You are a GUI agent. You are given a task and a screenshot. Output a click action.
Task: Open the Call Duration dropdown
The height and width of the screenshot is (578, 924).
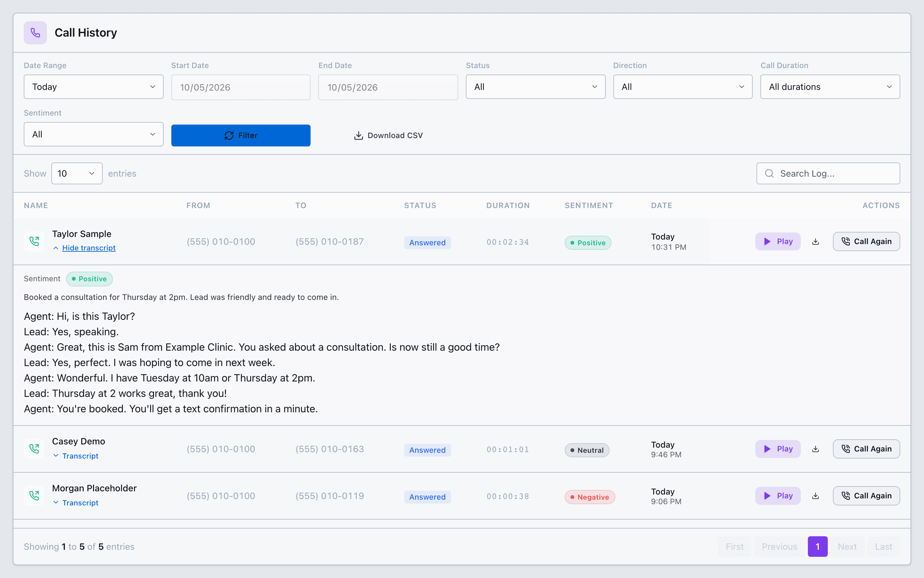pyautogui.click(x=830, y=87)
